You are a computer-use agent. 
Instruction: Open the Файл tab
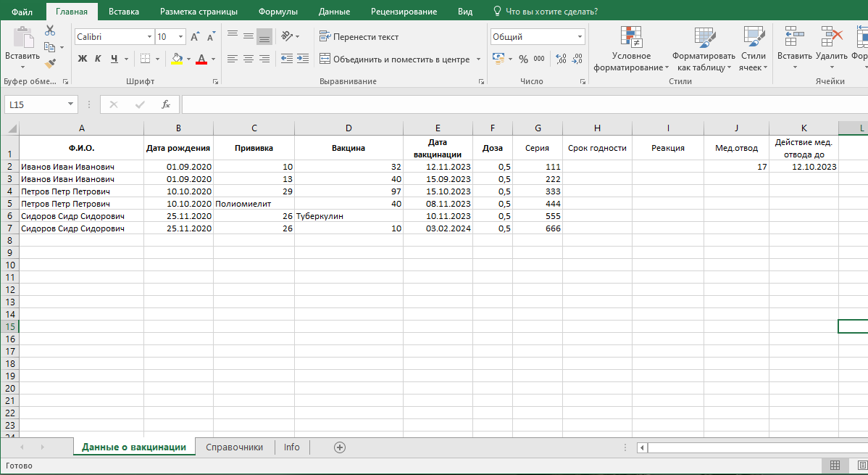(x=22, y=12)
